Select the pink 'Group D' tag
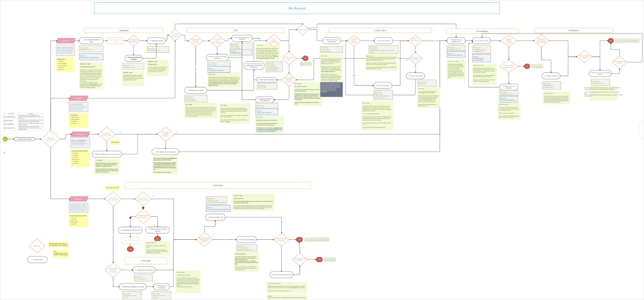 tap(79, 198)
